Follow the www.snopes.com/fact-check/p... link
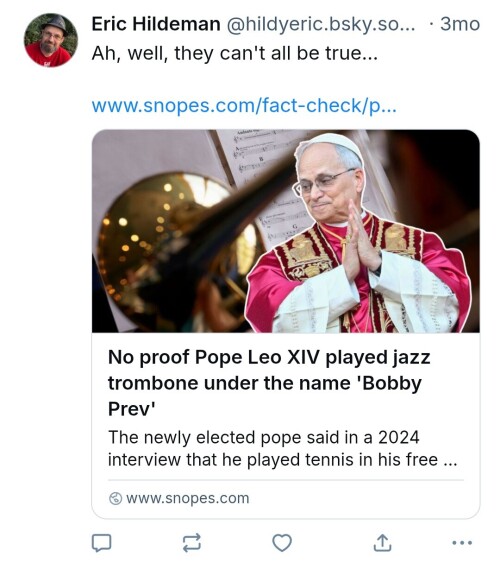 [244, 106]
